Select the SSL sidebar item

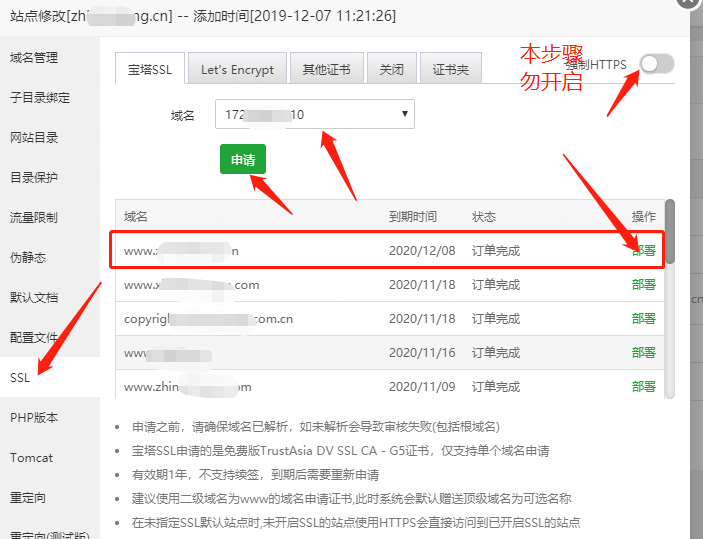click(x=20, y=377)
